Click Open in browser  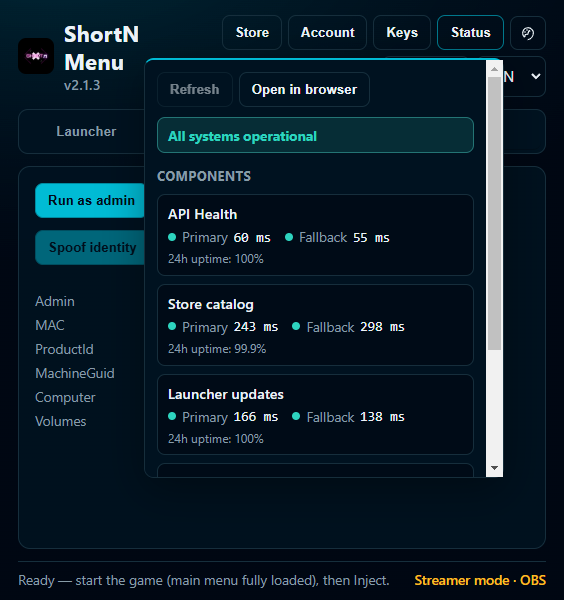(x=304, y=90)
